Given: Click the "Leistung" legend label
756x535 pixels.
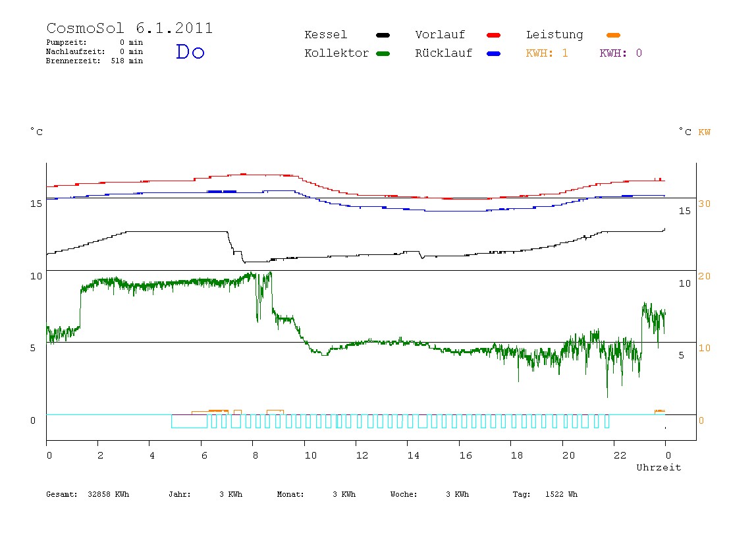Looking at the screenshot, I should coord(554,35).
